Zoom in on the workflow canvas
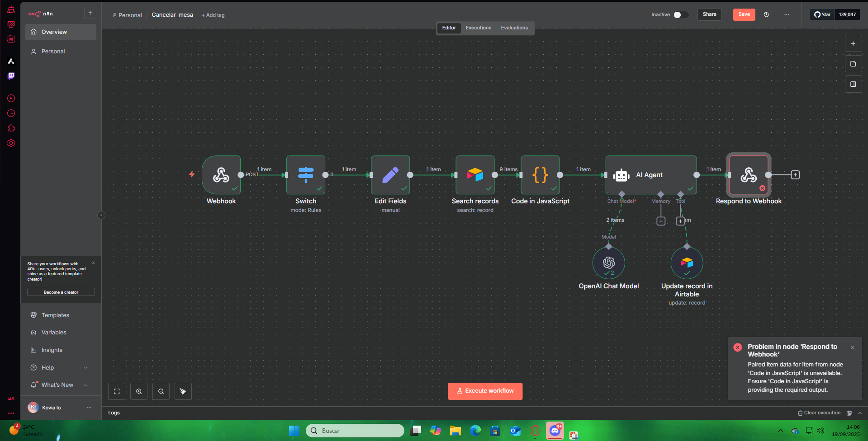Image resolution: width=868 pixels, height=441 pixels. pos(139,391)
